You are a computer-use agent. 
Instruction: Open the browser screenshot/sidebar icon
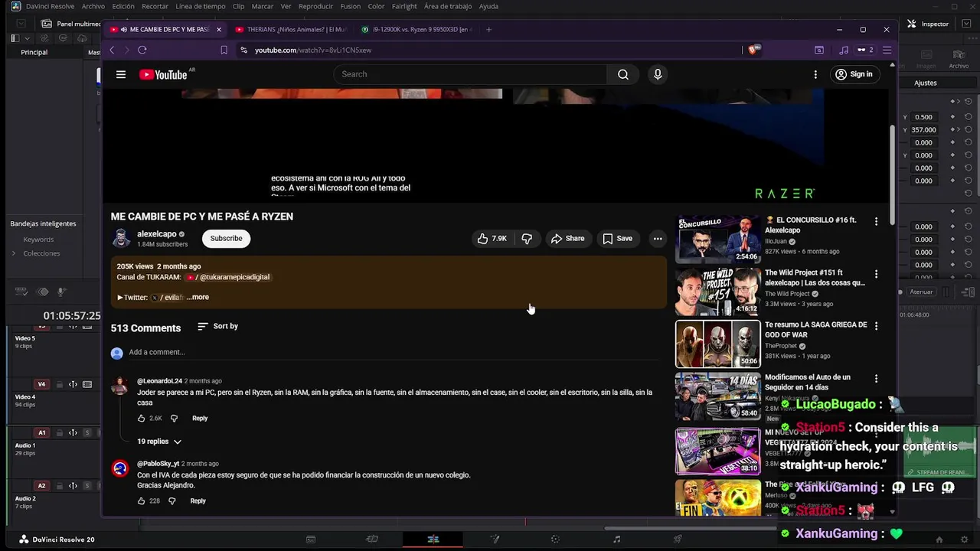point(819,50)
